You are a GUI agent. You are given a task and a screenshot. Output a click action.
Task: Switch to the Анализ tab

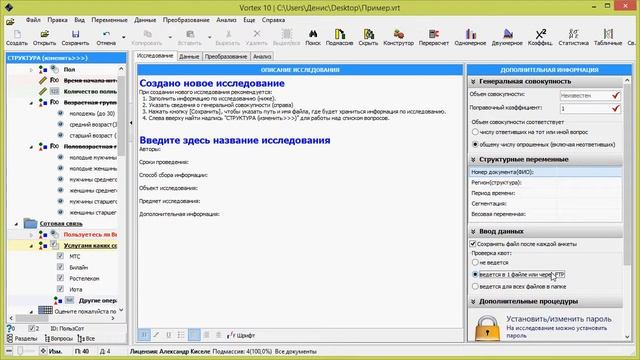coord(262,56)
